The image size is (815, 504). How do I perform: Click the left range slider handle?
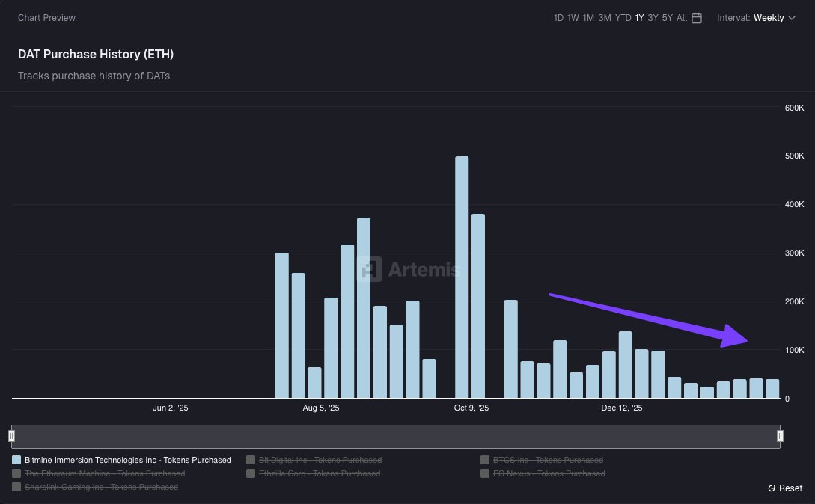(12, 436)
